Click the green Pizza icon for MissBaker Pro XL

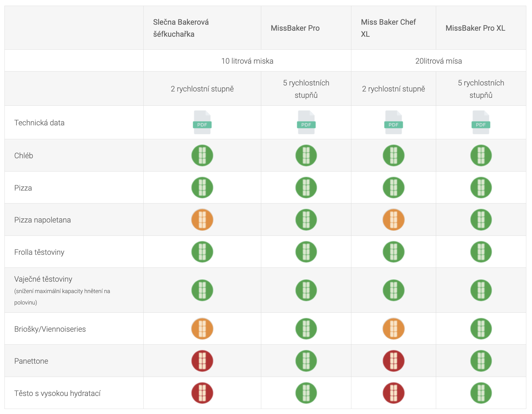pos(481,187)
